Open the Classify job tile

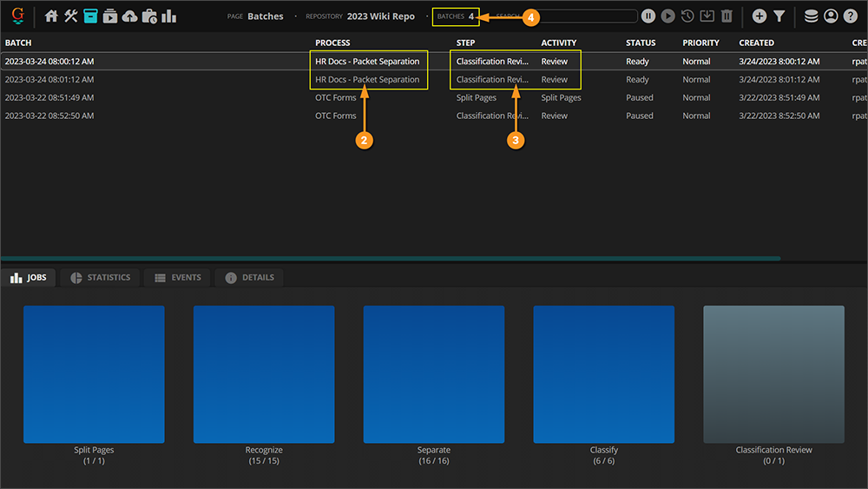pos(603,374)
